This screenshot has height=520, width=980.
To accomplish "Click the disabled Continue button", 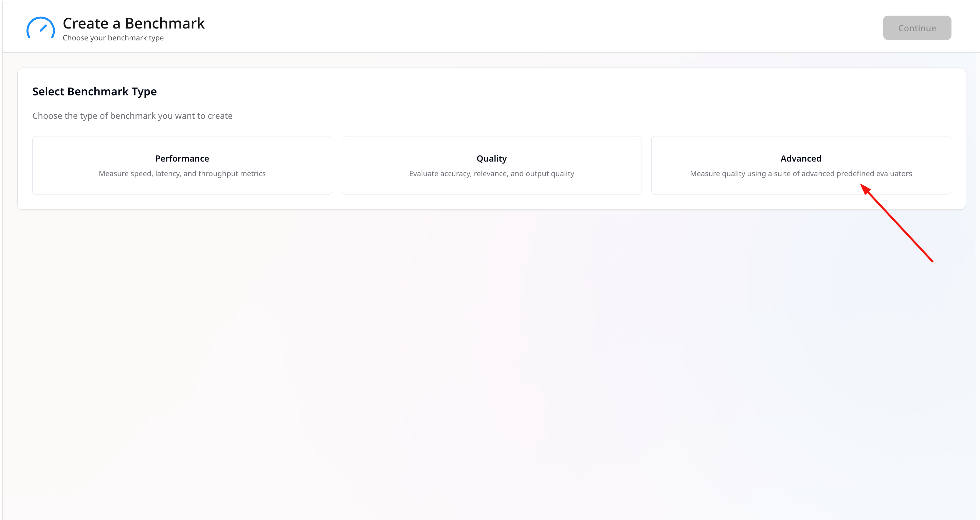I will point(917,28).
